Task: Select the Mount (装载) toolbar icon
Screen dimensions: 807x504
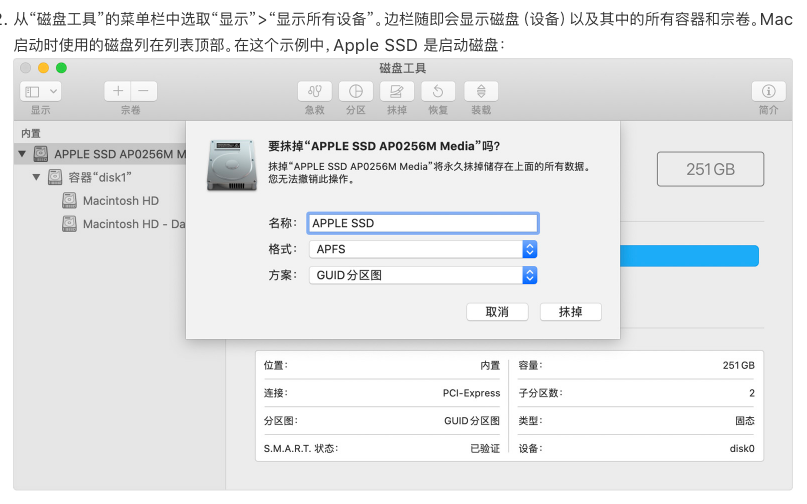Action: click(x=481, y=92)
